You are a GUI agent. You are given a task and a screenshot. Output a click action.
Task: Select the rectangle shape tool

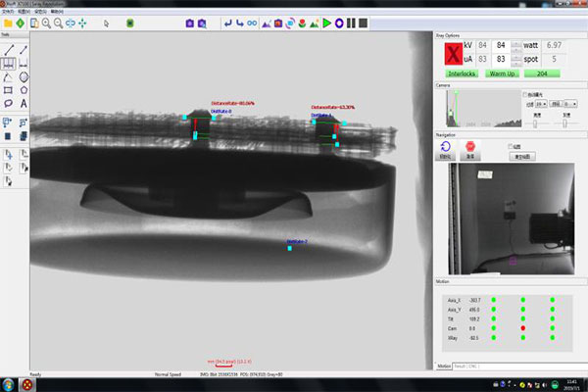coord(8,90)
